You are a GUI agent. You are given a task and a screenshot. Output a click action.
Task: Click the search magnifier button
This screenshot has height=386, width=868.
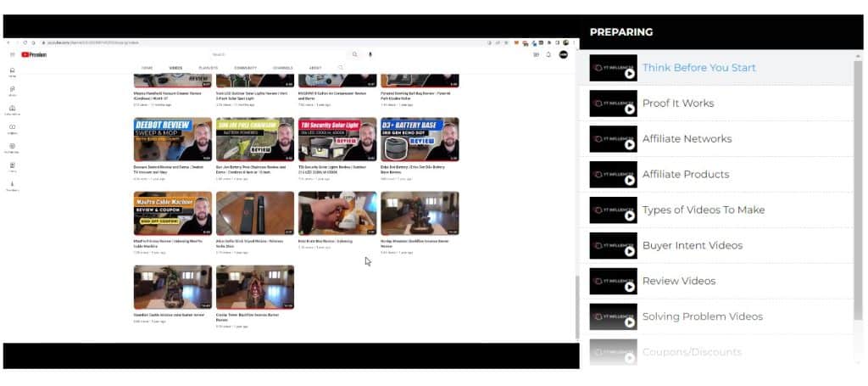355,54
